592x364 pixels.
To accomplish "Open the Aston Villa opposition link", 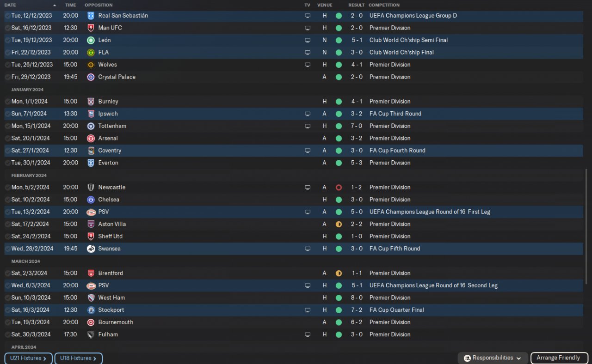I will pos(112,224).
